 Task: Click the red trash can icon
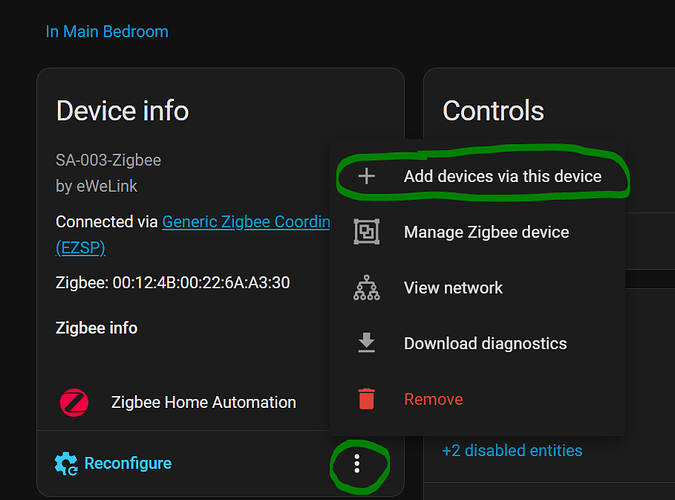click(367, 399)
